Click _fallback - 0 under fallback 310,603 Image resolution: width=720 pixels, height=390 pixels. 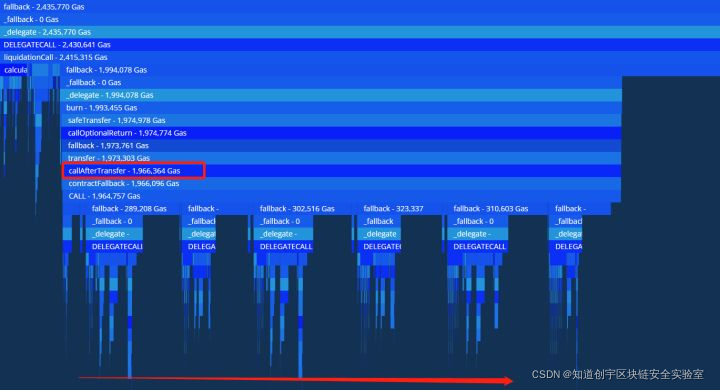(x=478, y=221)
